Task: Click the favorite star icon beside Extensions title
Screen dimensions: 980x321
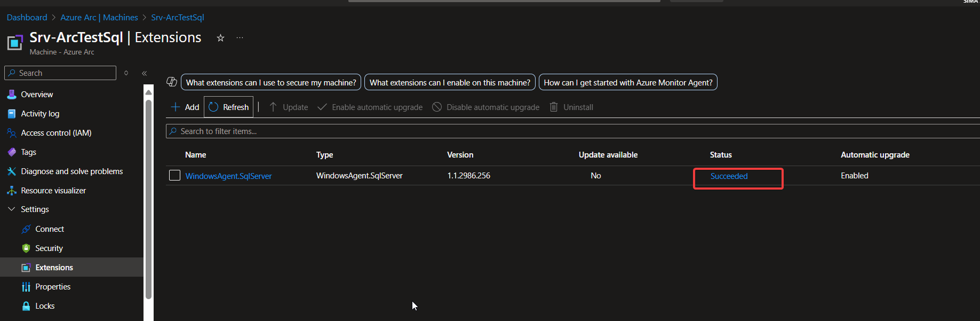Action: (220, 38)
